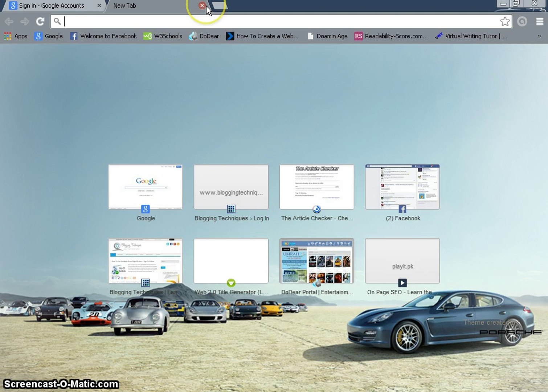The height and width of the screenshot is (392, 548).
Task: Open the Apps bookmark shortcut
Action: 16,36
